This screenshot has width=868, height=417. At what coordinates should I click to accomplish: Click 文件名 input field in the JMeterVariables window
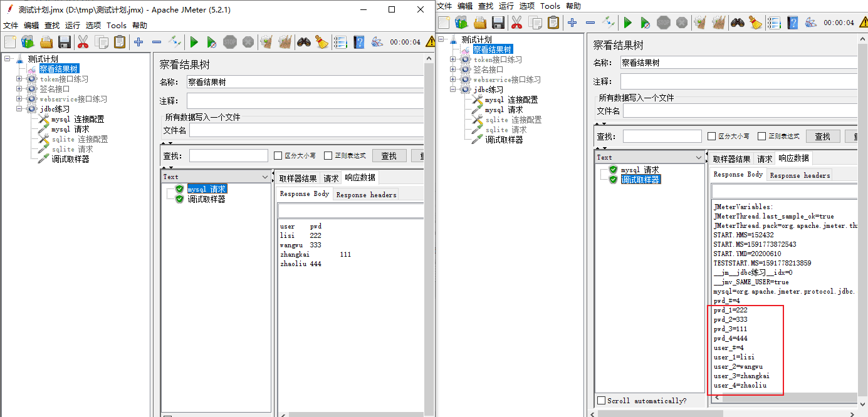tap(740, 111)
